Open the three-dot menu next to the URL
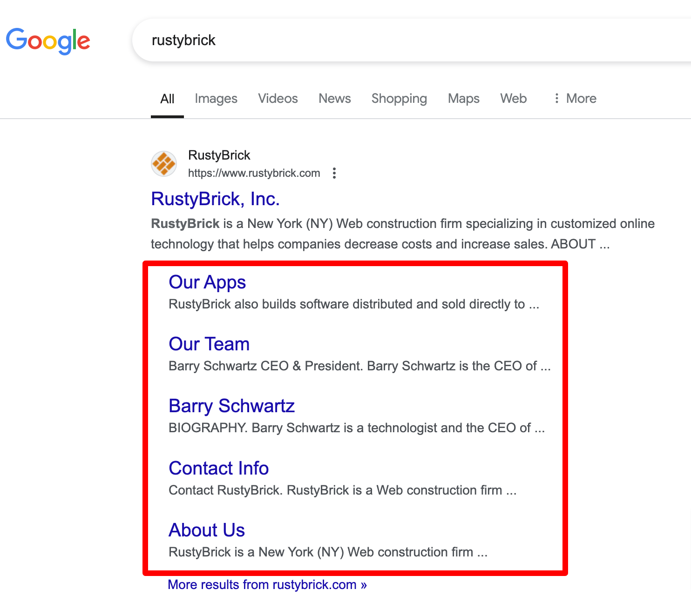Image resolution: width=691 pixels, height=616 pixels. 334,173
